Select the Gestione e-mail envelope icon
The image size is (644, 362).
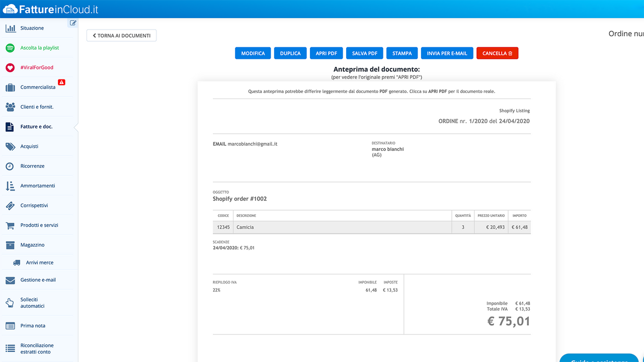click(x=11, y=280)
